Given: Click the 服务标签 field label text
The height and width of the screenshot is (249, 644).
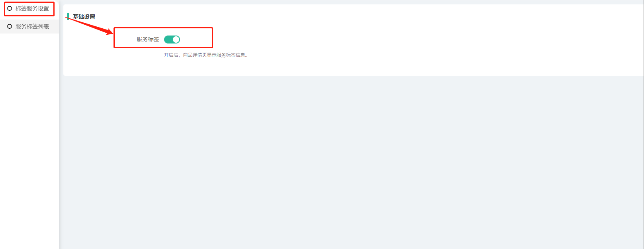Looking at the screenshot, I should pyautogui.click(x=148, y=39).
